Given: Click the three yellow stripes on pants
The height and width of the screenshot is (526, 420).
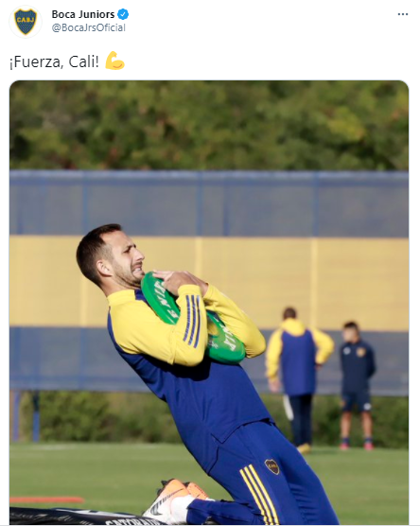Looking at the screenshot, I should click(259, 493).
